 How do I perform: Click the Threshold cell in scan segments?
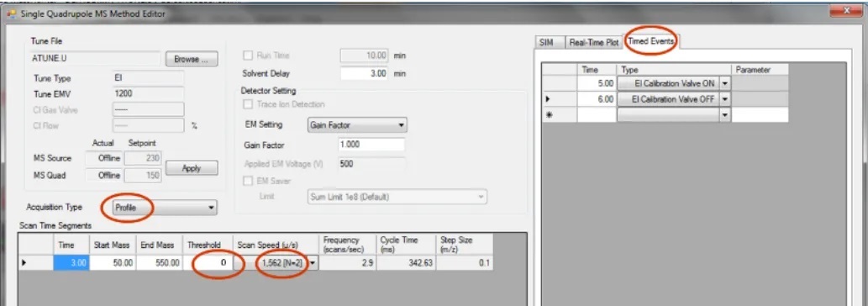pos(207,263)
